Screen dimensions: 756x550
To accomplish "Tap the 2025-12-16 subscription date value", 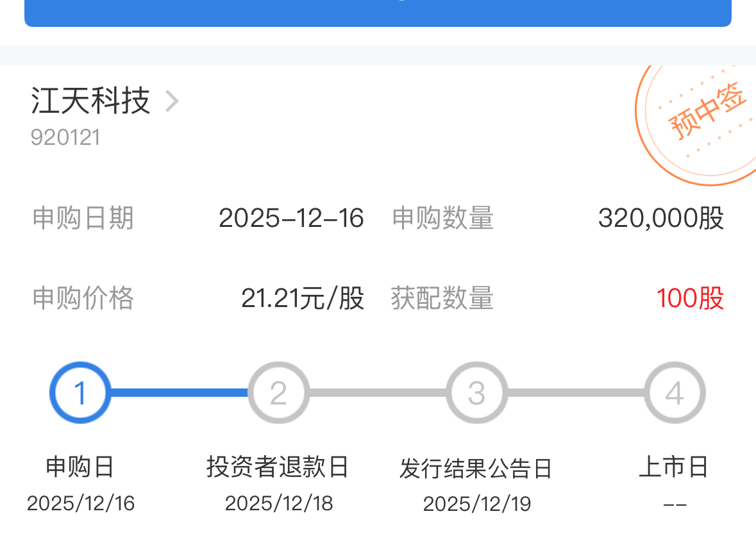I will 291,219.
